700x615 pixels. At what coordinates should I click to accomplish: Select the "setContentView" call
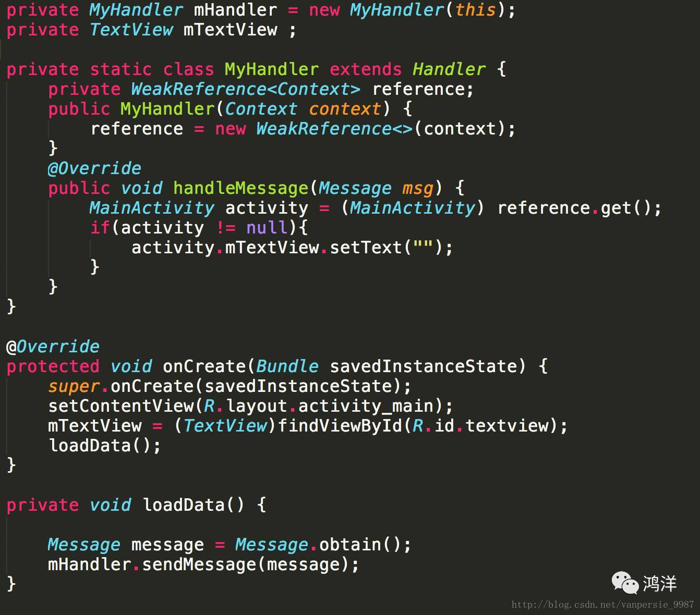click(x=120, y=406)
